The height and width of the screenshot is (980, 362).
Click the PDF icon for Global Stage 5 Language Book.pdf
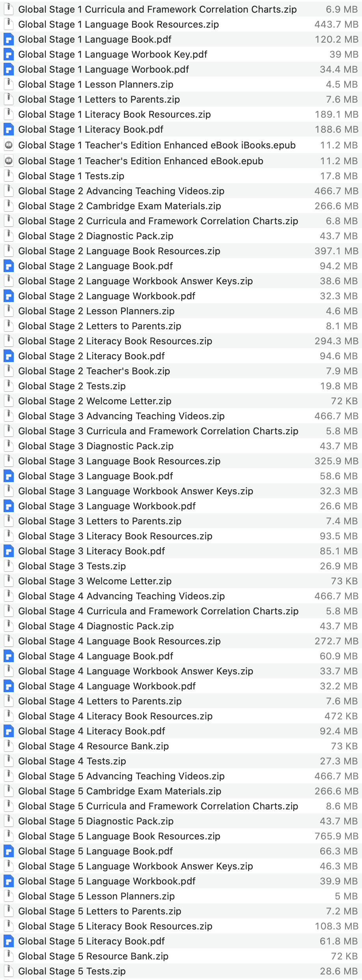coord(8,851)
